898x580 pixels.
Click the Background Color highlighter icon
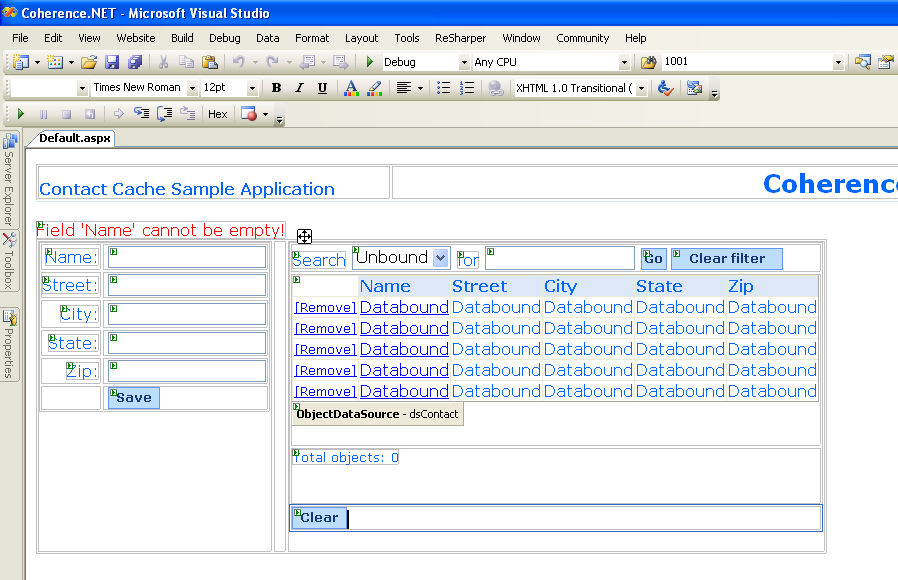[x=375, y=88]
